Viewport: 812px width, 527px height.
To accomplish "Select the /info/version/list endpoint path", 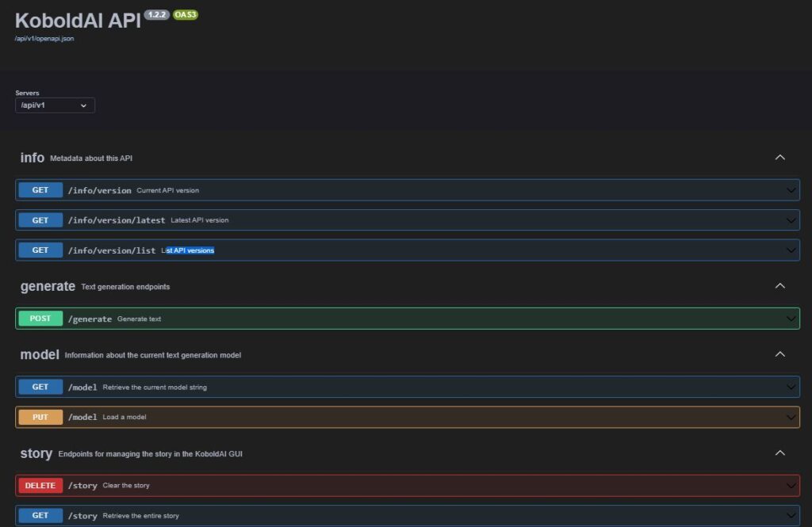I will (x=112, y=250).
